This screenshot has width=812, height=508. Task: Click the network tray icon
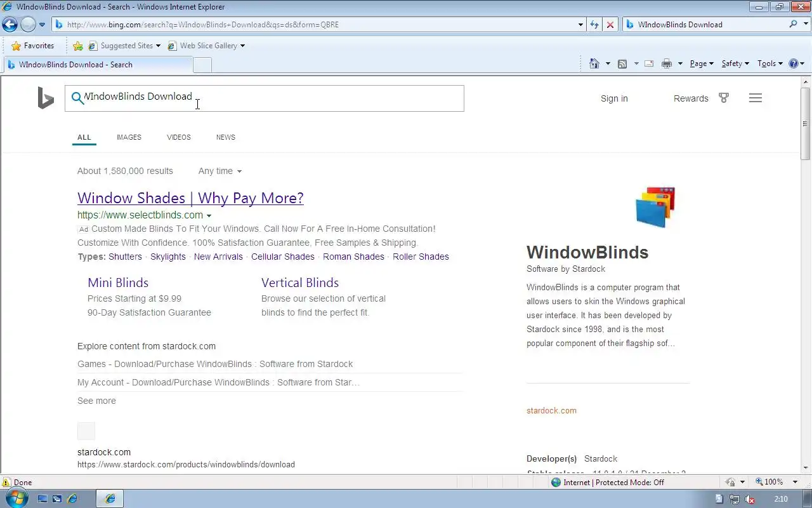[x=735, y=499]
